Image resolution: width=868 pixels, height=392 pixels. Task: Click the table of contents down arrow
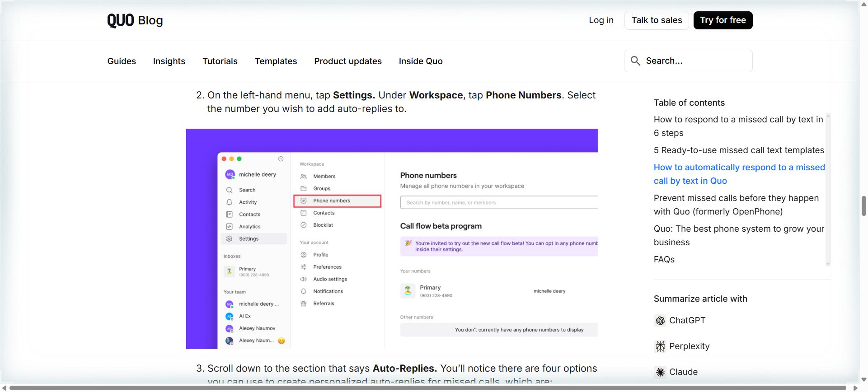(x=828, y=264)
